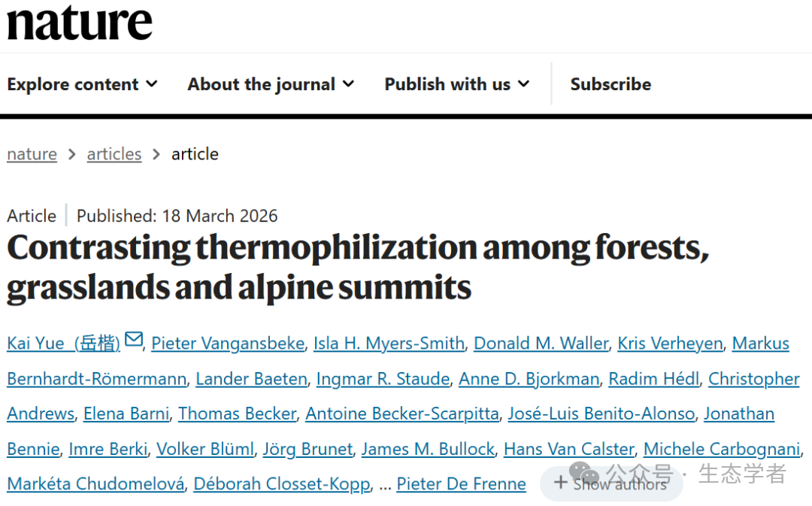
Task: Open the Anne D. Bjorkman author link
Action: click(x=529, y=379)
